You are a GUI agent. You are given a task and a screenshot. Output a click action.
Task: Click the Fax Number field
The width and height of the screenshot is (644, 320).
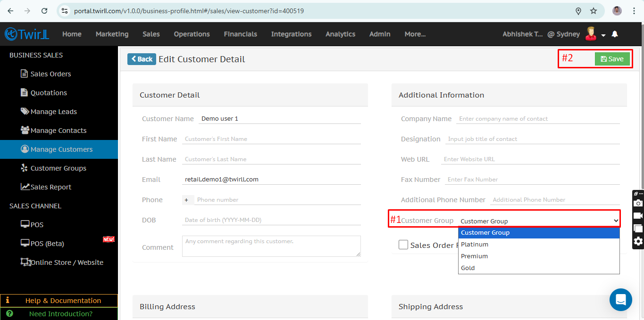pyautogui.click(x=532, y=180)
